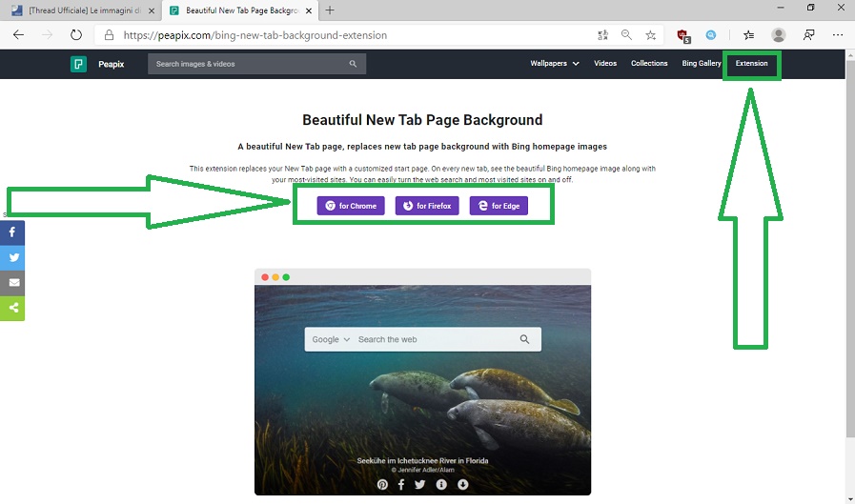The width and height of the screenshot is (855, 504).
Task: Click the page vertical scrollbar
Action: (850, 248)
